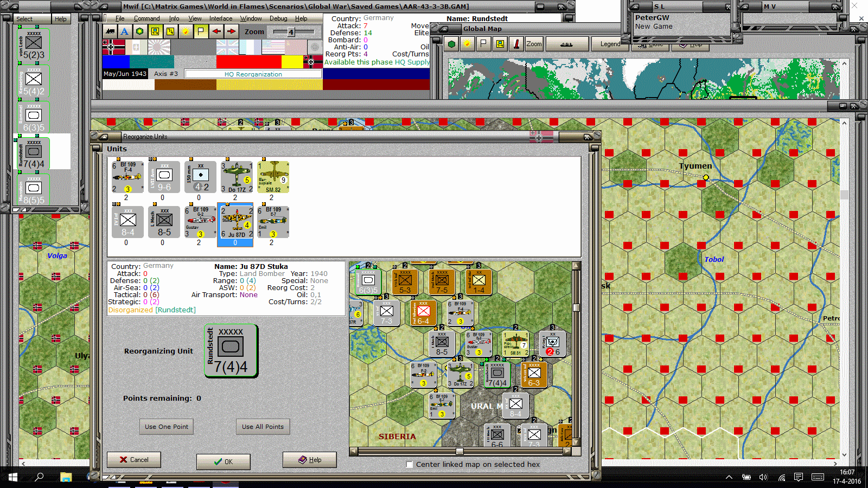The image size is (868, 488).
Task: Cancel the Reorganize Units dialog
Action: point(134,460)
